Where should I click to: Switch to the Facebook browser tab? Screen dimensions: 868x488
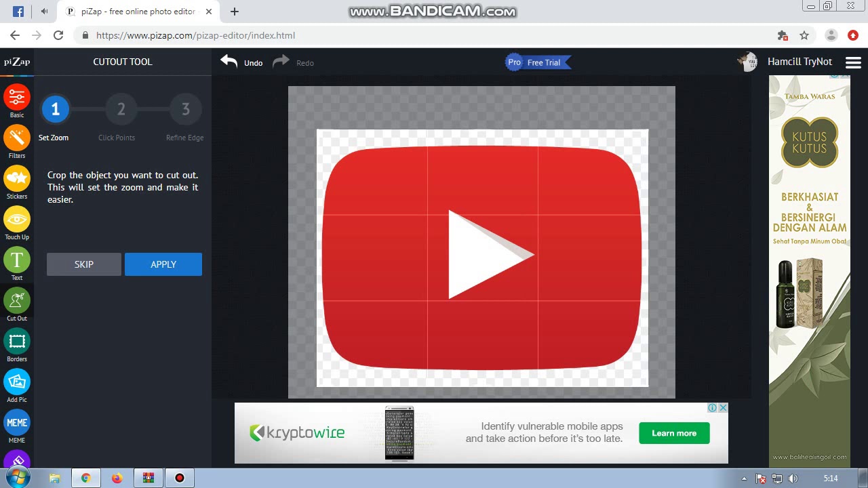[x=18, y=12]
